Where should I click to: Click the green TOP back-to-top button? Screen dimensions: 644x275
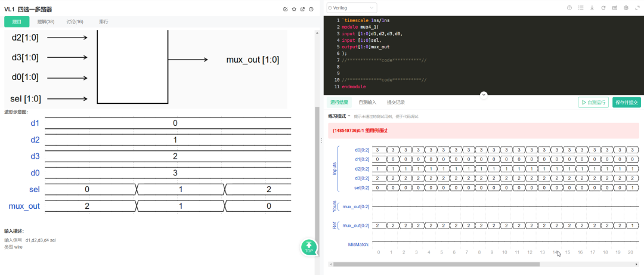coord(309,247)
